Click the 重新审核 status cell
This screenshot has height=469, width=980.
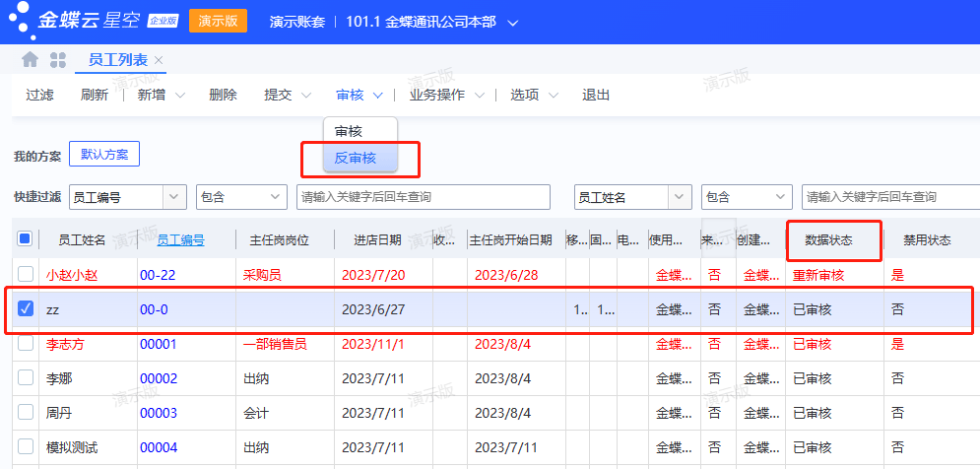(818, 275)
